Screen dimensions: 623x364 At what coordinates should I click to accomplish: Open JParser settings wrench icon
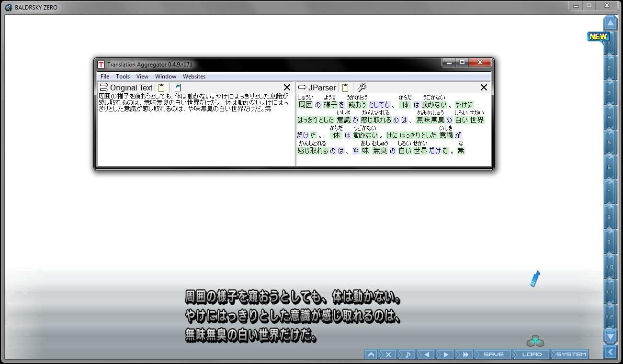click(362, 88)
